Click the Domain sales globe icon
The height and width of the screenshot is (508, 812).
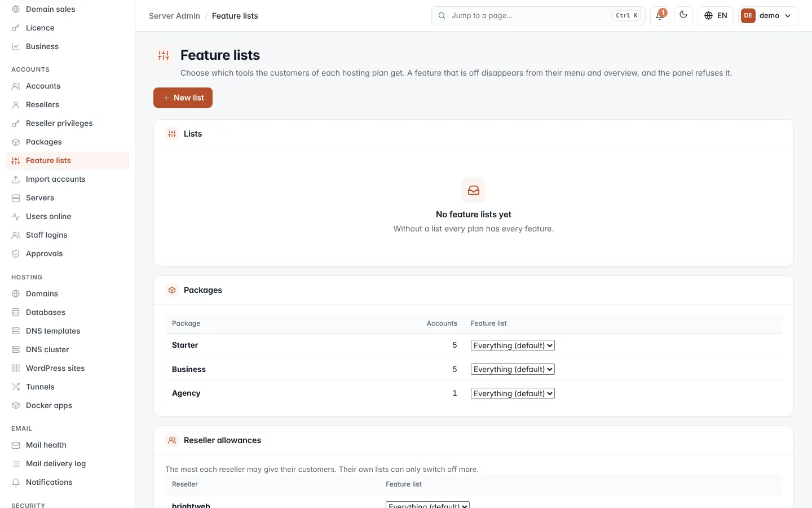[x=16, y=9]
